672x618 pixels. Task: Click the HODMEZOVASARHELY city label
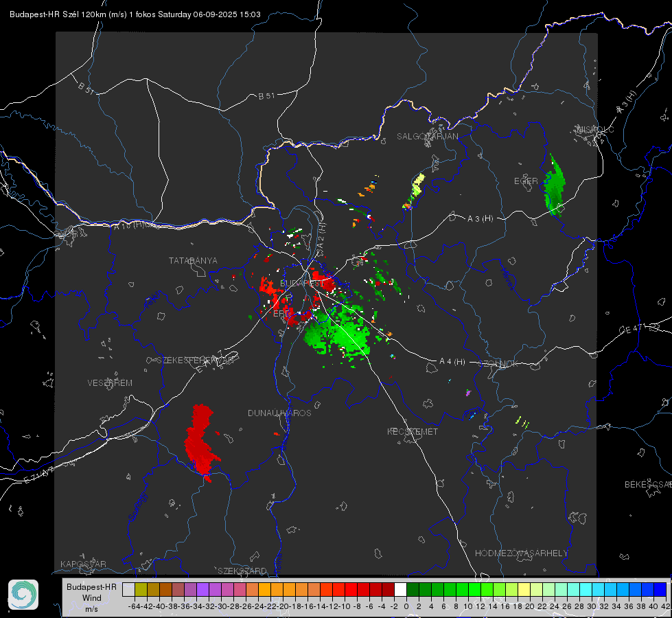521,553
